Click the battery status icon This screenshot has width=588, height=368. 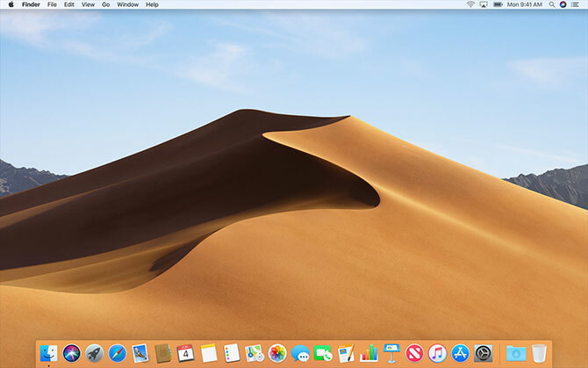point(498,4)
